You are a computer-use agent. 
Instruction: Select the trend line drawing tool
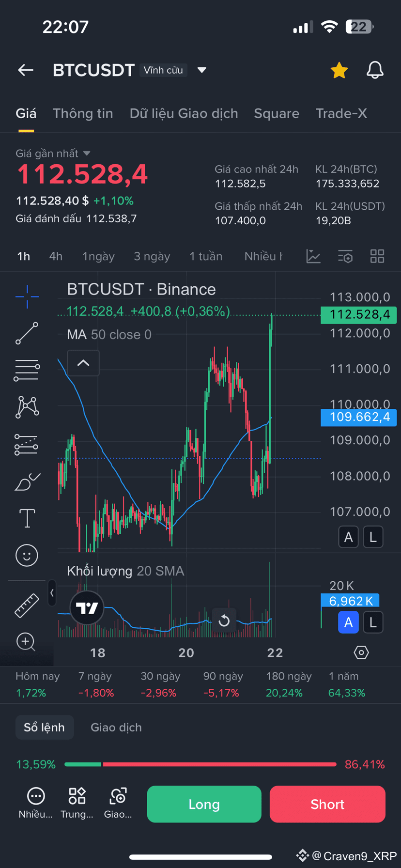coord(27,333)
